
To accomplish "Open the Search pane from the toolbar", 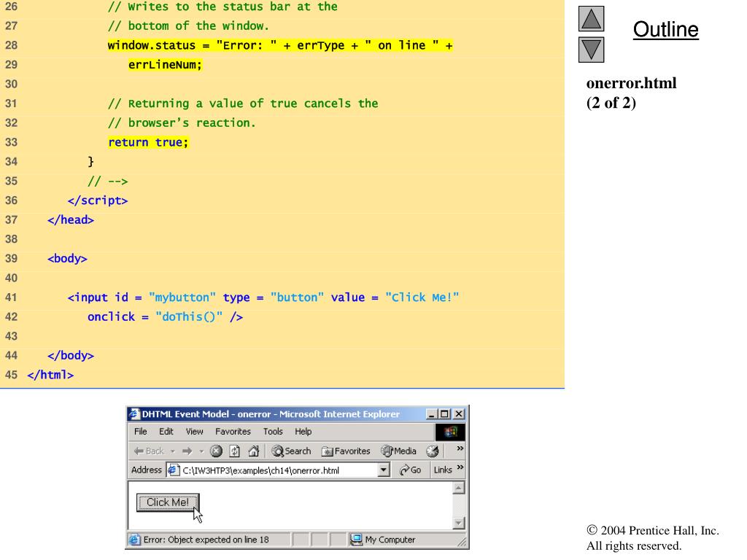I will coord(291,451).
